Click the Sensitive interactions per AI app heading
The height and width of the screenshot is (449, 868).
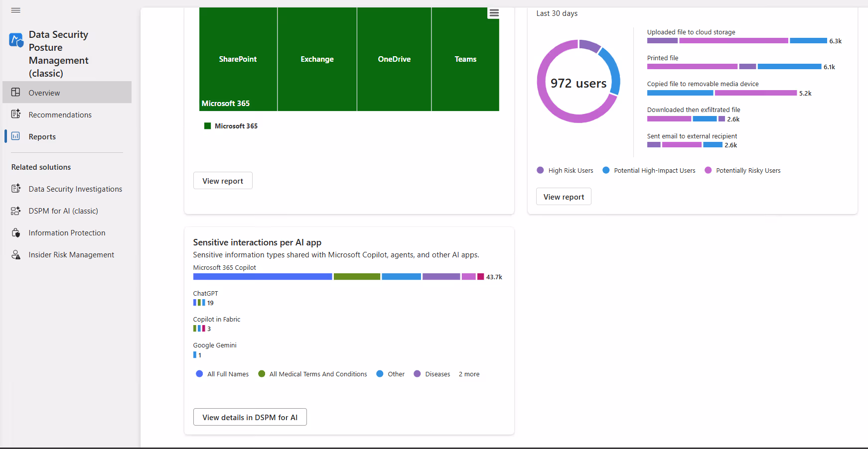[257, 242]
